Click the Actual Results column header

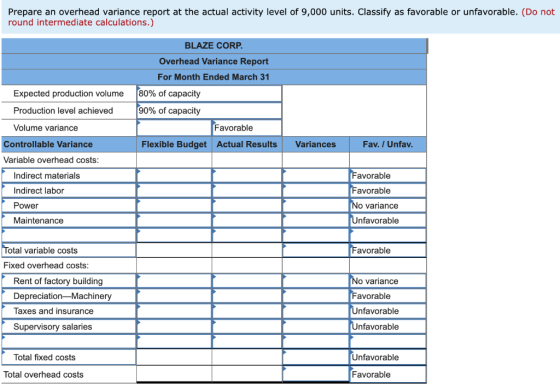(x=247, y=144)
